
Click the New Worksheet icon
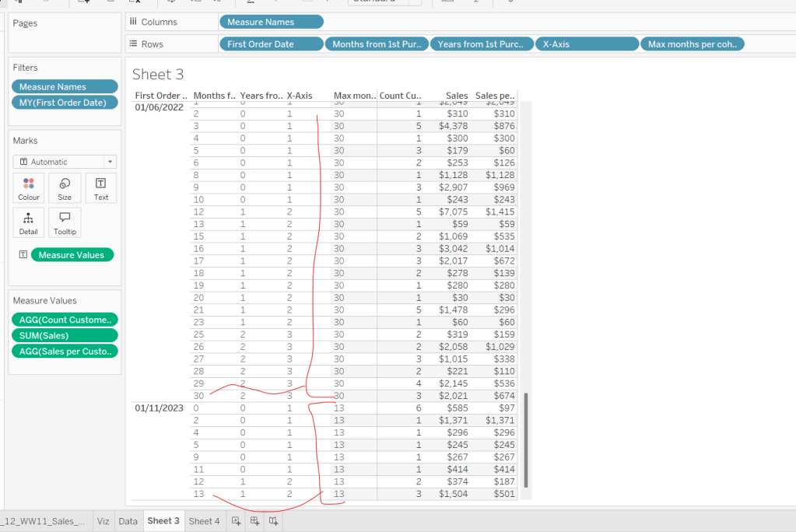pos(236,521)
